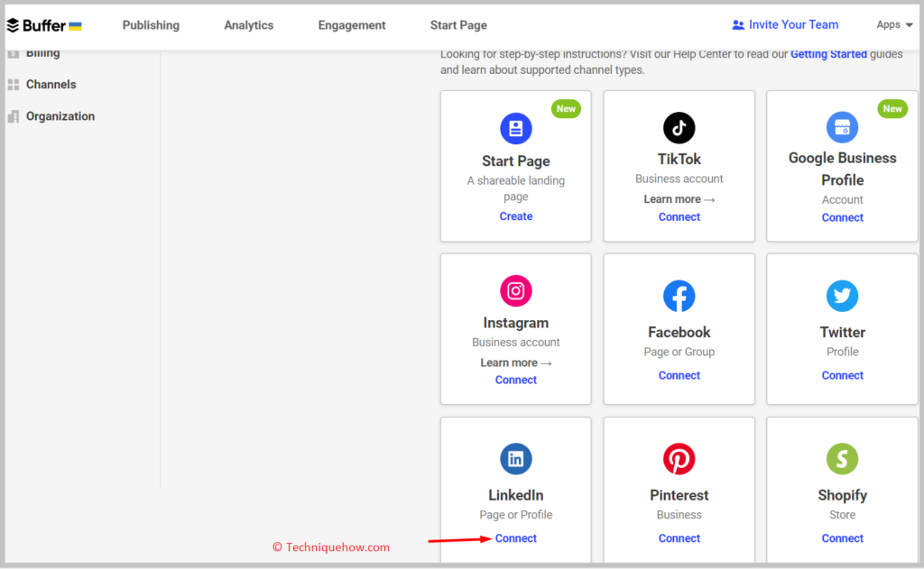Click Connect under Facebook
The image size is (924, 569).
pos(679,375)
